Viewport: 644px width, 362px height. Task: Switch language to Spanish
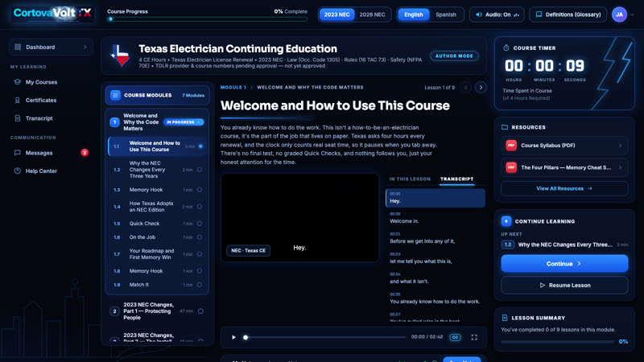point(446,14)
